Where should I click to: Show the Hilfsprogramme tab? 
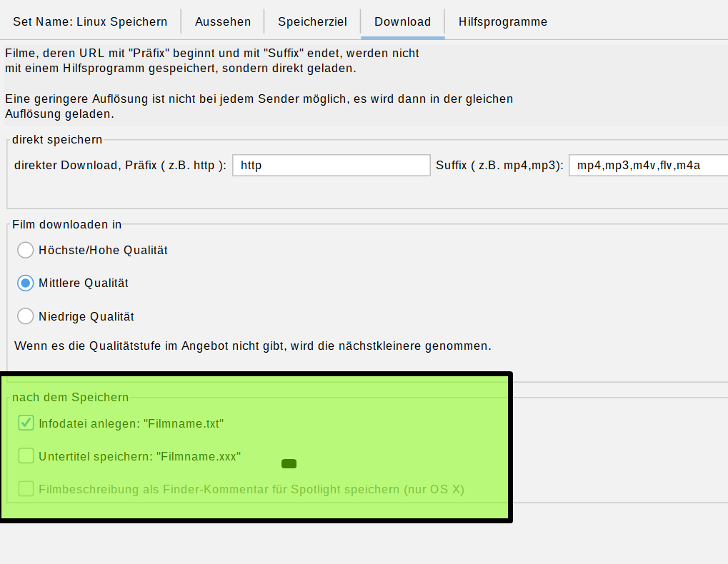point(503,21)
